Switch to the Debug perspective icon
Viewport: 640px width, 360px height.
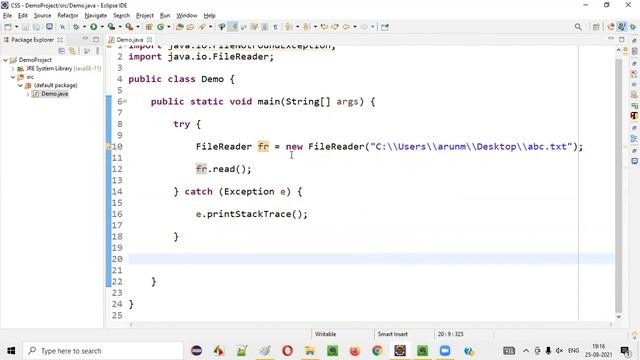tap(633, 27)
